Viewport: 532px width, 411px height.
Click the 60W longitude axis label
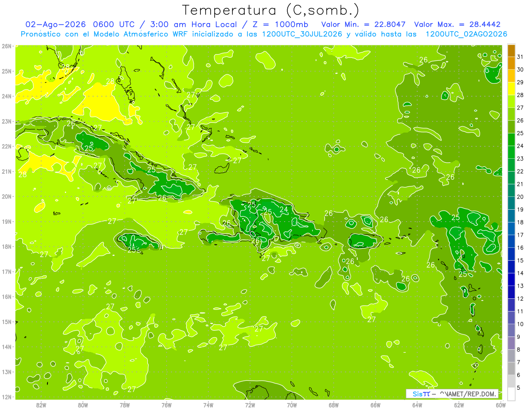[x=501, y=405]
